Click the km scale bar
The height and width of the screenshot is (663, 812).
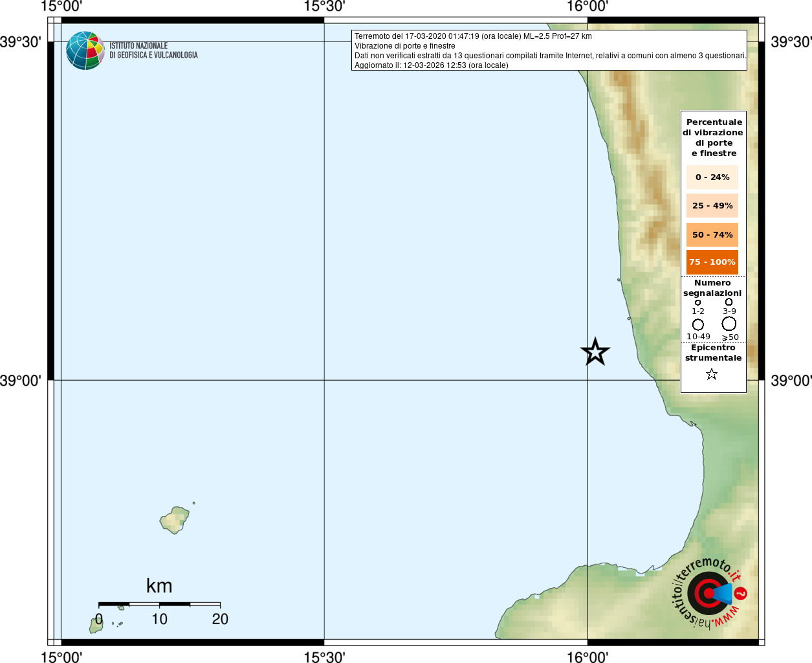[x=159, y=604]
